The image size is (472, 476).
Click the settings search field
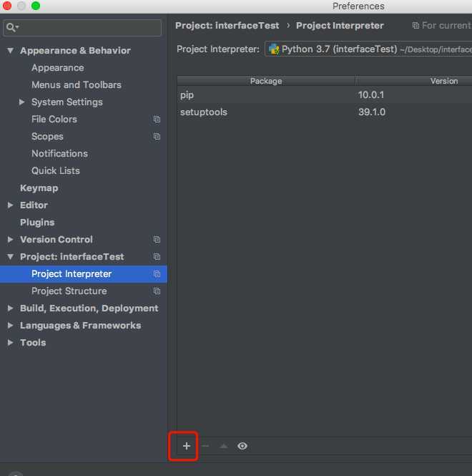click(x=82, y=28)
